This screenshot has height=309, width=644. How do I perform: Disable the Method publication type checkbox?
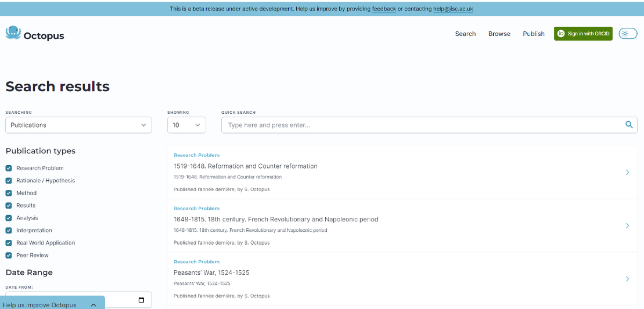(x=9, y=193)
